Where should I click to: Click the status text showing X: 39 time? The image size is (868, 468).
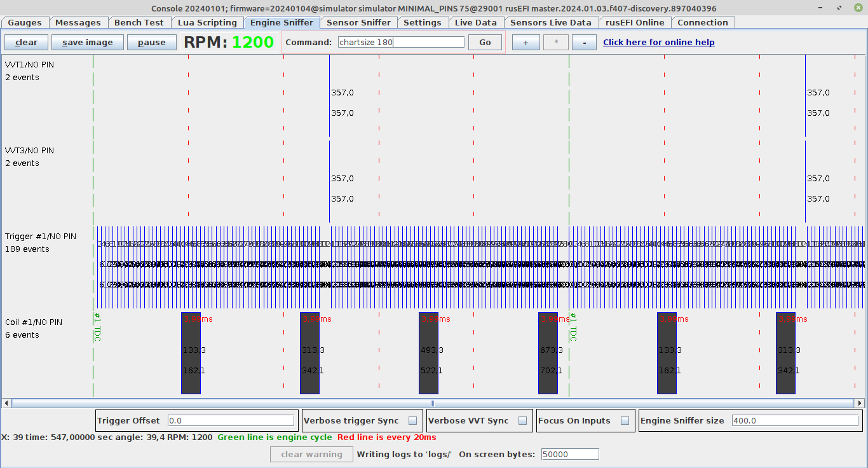[107, 437]
